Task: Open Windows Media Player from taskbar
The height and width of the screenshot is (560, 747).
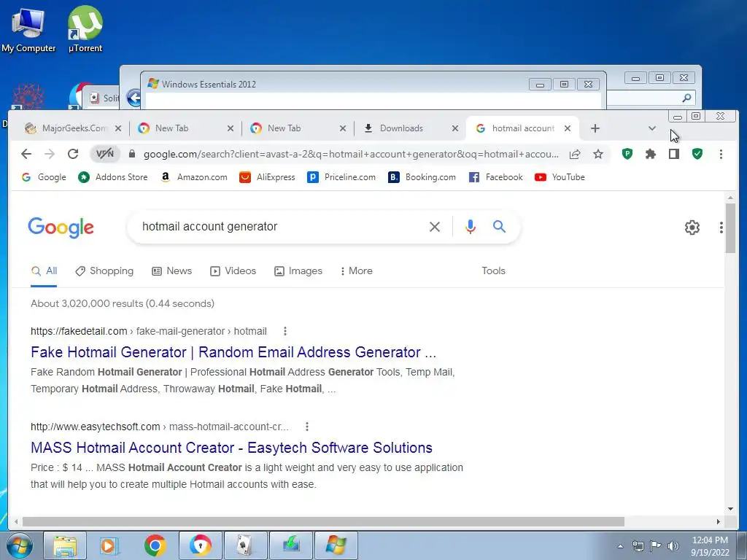Action: pos(109,545)
